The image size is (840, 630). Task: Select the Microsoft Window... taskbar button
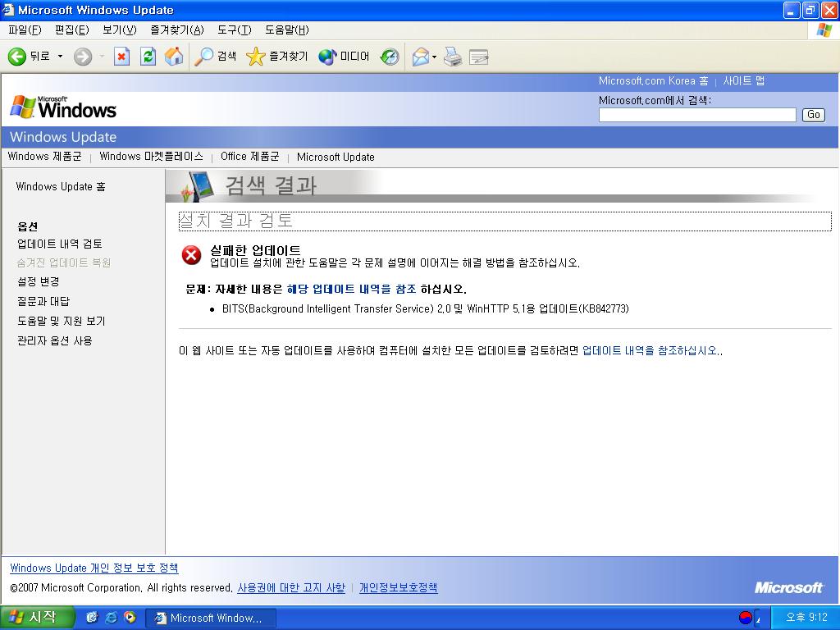(x=211, y=619)
